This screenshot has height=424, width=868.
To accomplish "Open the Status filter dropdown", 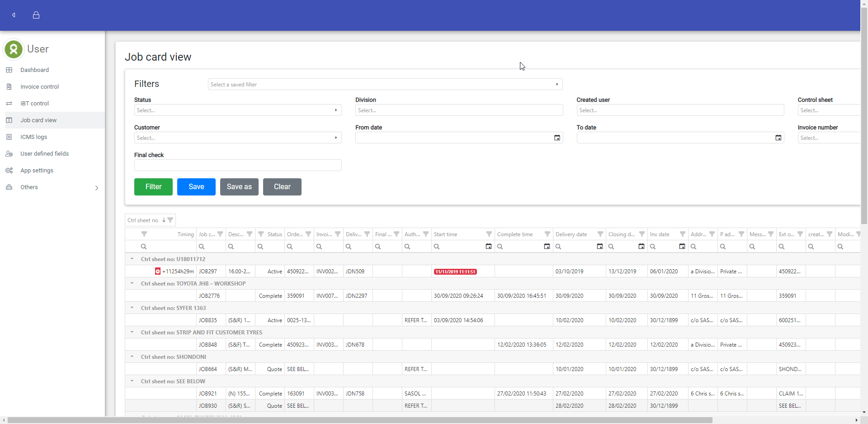I will (237, 110).
